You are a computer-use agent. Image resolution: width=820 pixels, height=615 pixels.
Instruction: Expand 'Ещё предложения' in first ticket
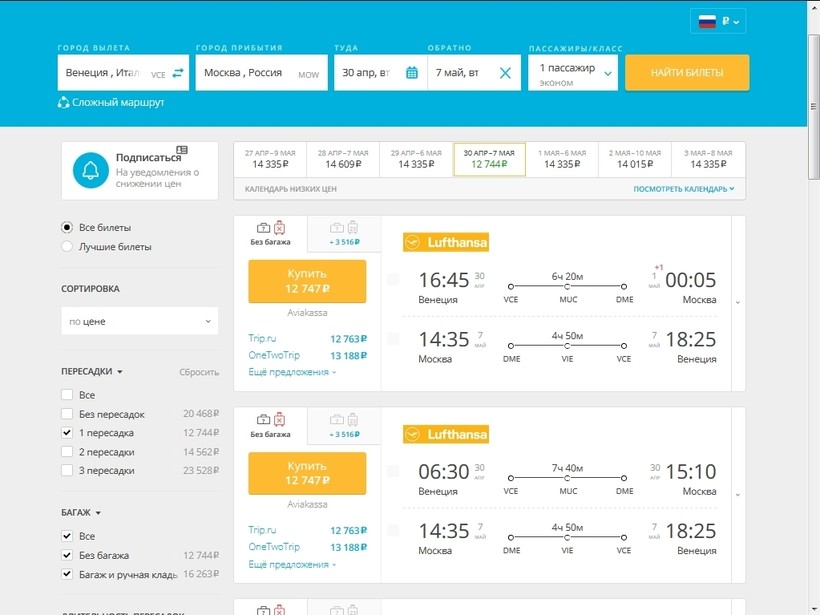click(292, 372)
